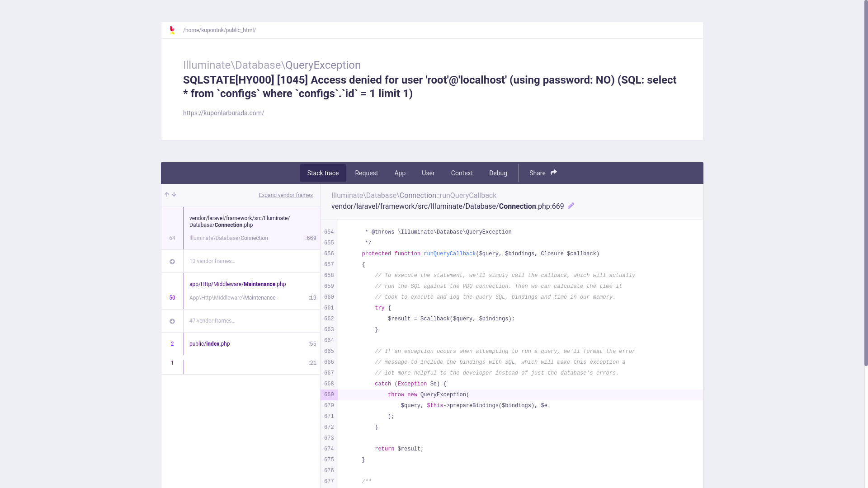Viewport: 868px width, 488px height.
Task: Click the catch (Exception $e) code line
Action: point(410,384)
